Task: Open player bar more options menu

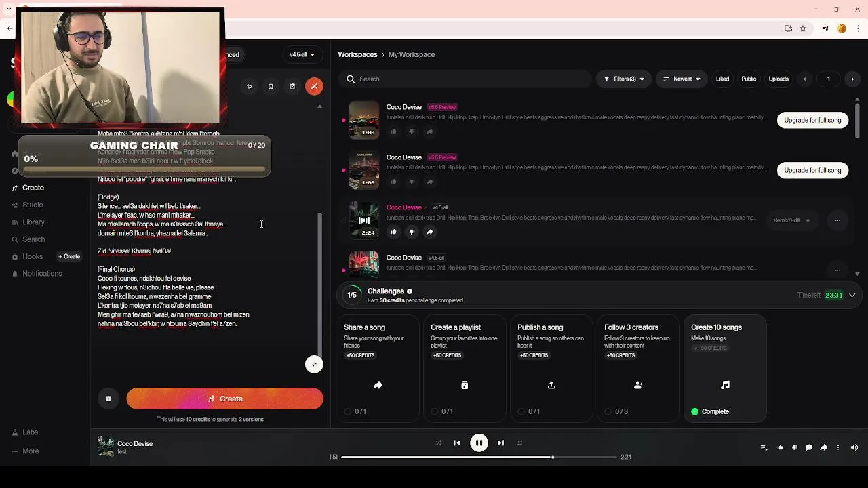Action: tap(838, 447)
